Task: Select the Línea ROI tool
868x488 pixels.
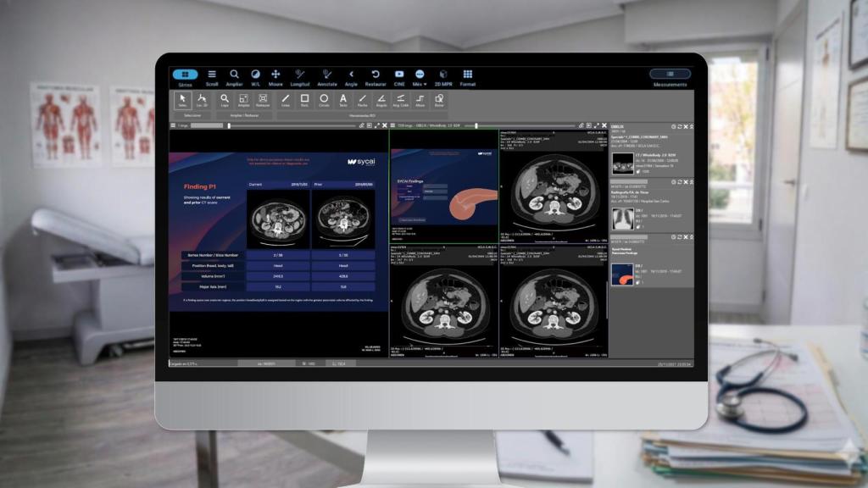Action: (x=285, y=100)
